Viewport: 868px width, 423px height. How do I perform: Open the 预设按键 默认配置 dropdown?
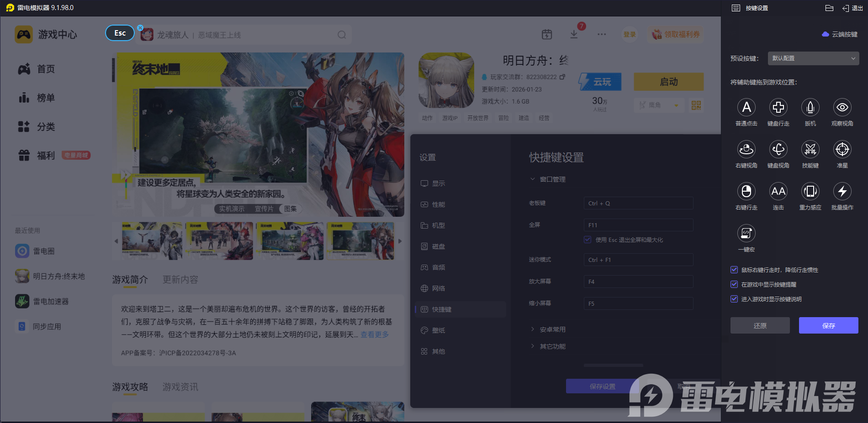point(813,58)
